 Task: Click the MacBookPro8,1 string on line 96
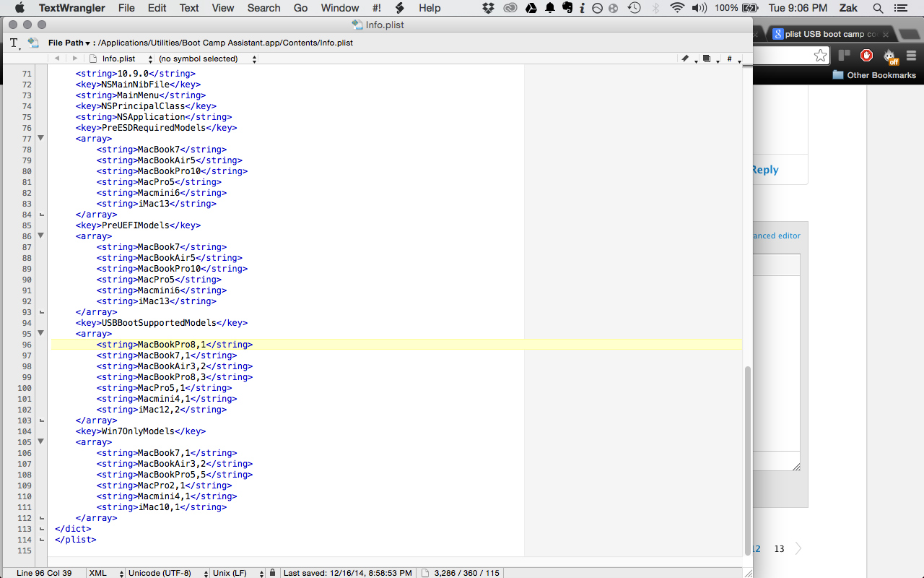coord(175,345)
